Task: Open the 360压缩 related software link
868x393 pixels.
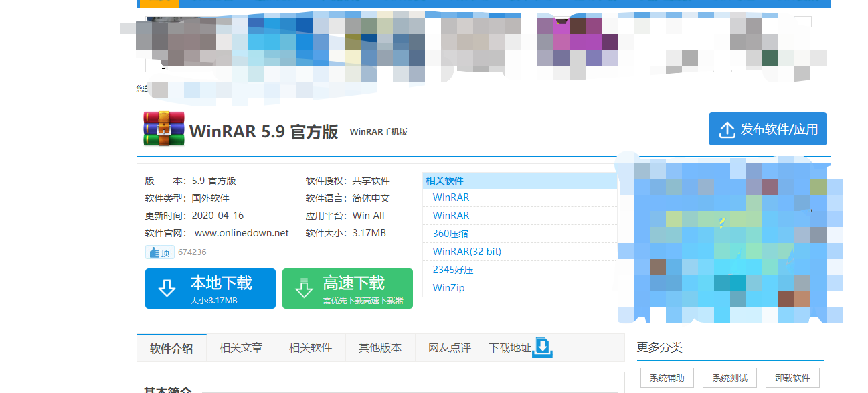Action: pyautogui.click(x=450, y=234)
